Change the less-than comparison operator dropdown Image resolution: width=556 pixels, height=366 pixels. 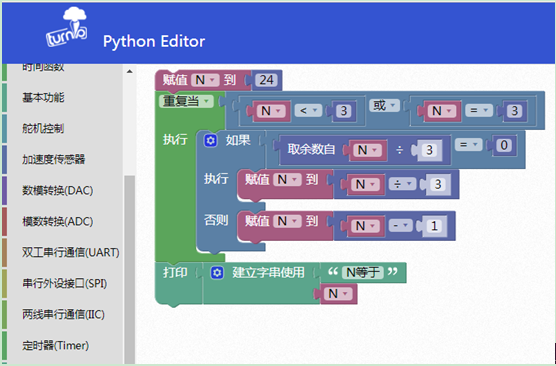(308, 111)
